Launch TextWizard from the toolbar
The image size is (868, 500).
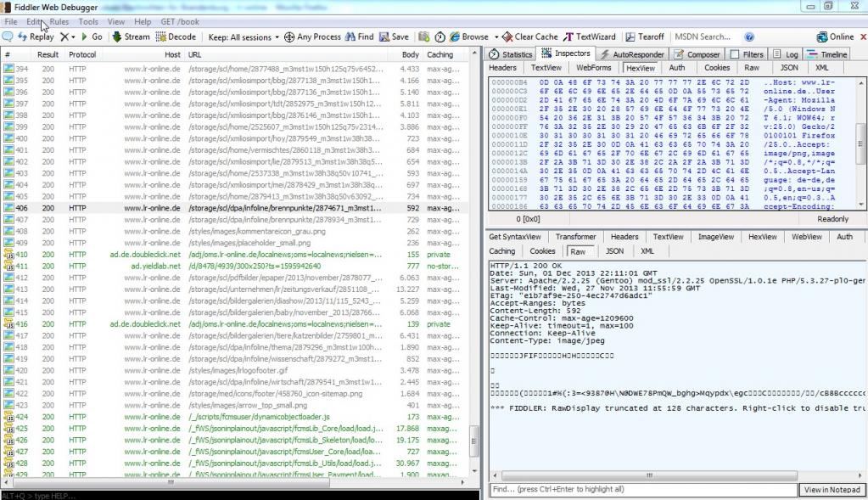590,37
